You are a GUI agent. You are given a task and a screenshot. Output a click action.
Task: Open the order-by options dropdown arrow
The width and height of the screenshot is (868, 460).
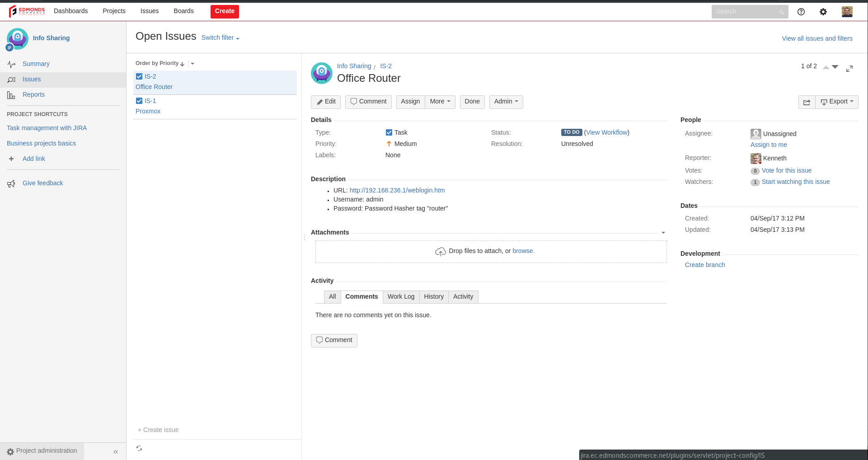pyautogui.click(x=192, y=64)
